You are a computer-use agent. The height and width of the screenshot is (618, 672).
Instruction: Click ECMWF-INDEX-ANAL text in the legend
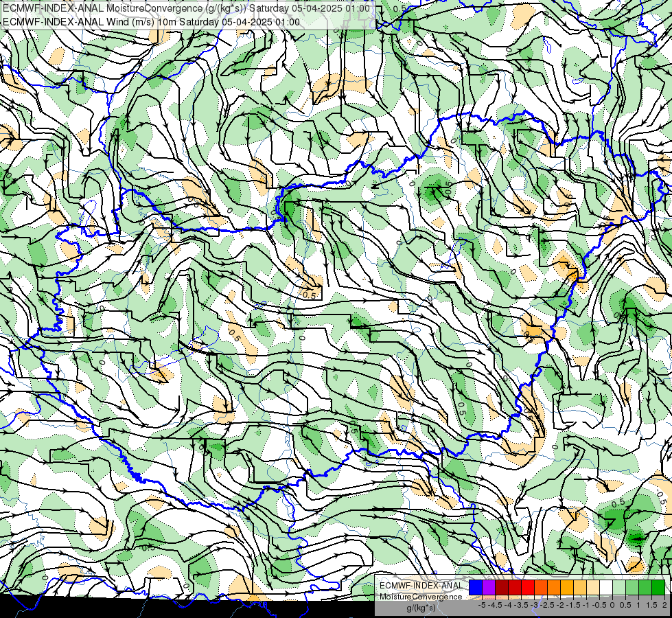click(x=421, y=586)
